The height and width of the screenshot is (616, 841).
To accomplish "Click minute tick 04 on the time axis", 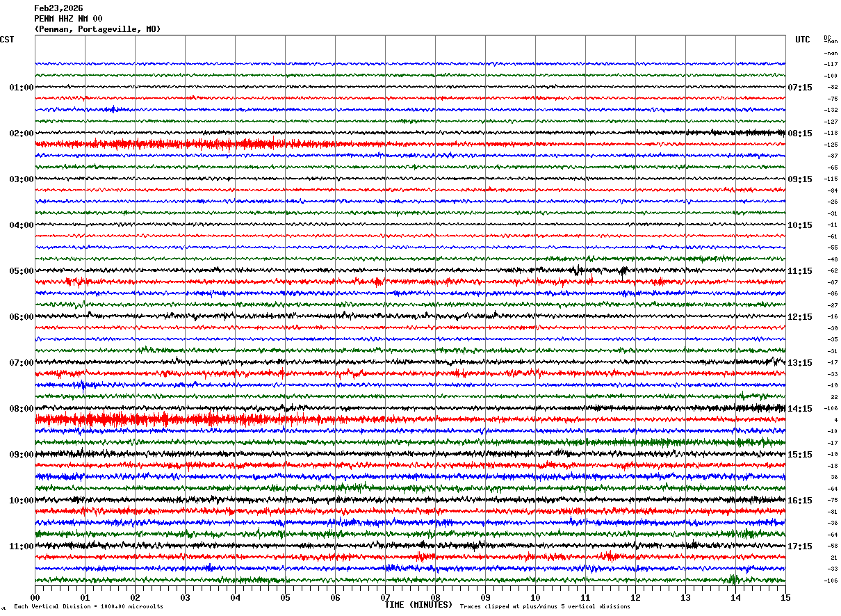I will click(x=235, y=597).
